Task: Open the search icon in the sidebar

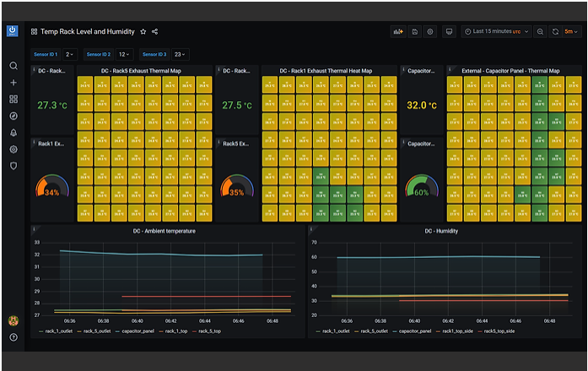Action: coord(13,66)
